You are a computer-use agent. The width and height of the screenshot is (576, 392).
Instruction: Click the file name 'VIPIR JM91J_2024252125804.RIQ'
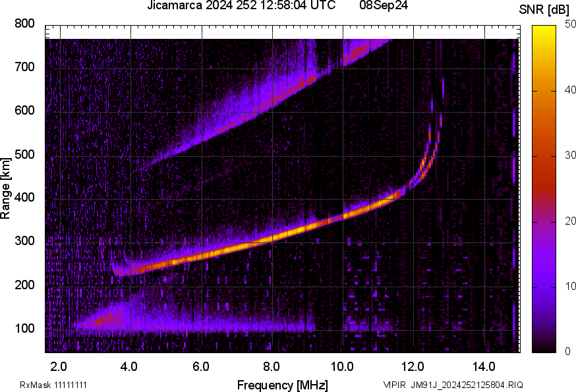tap(453, 385)
